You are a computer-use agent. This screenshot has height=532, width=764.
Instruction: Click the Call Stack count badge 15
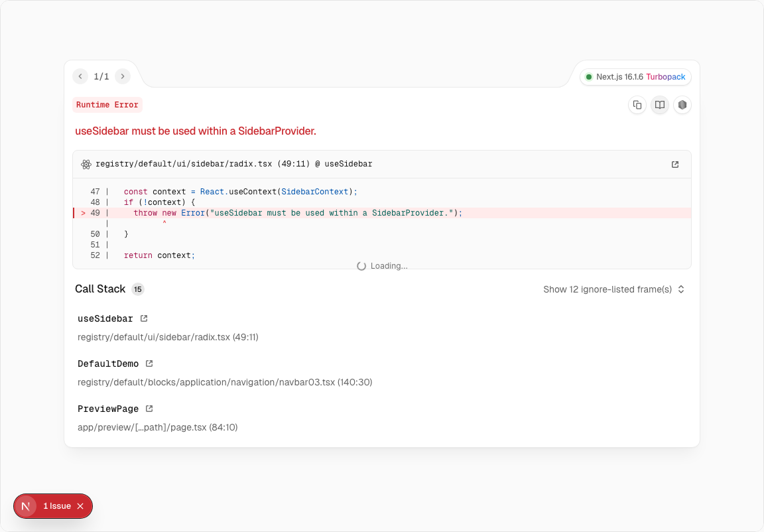137,289
